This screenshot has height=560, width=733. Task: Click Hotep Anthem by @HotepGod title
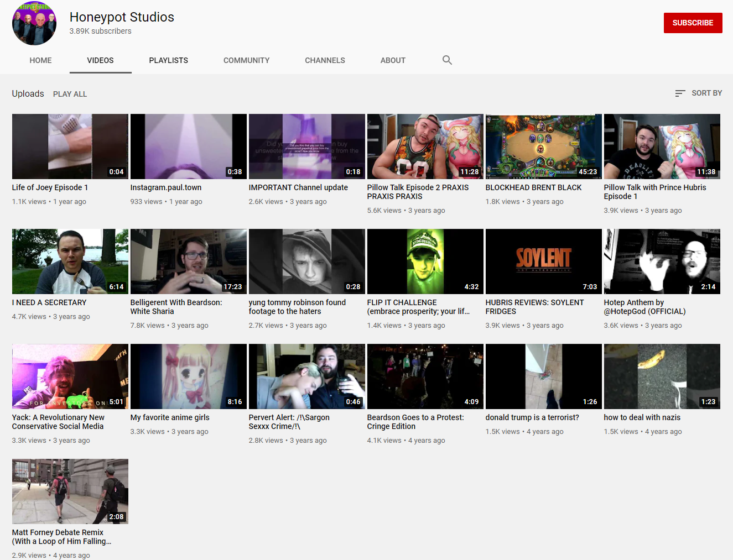pyautogui.click(x=644, y=307)
